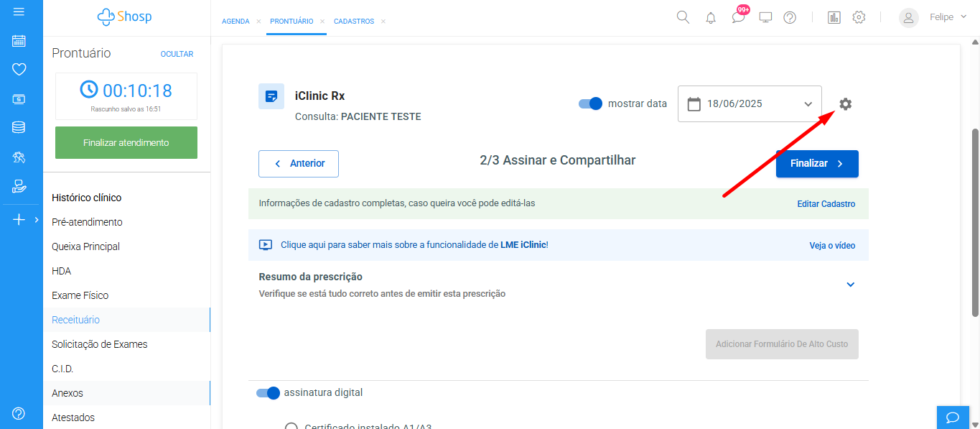The image size is (980, 429).
Task: Open the settings gear in the top bar
Action: (x=859, y=18)
